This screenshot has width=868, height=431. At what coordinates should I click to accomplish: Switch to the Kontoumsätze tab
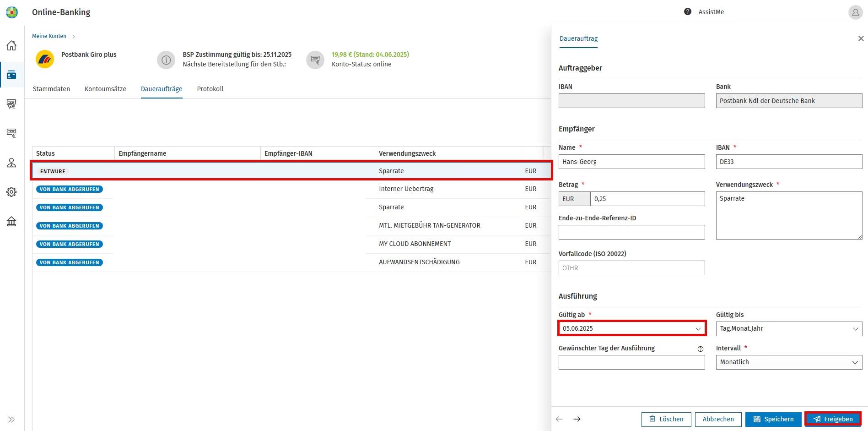click(105, 89)
